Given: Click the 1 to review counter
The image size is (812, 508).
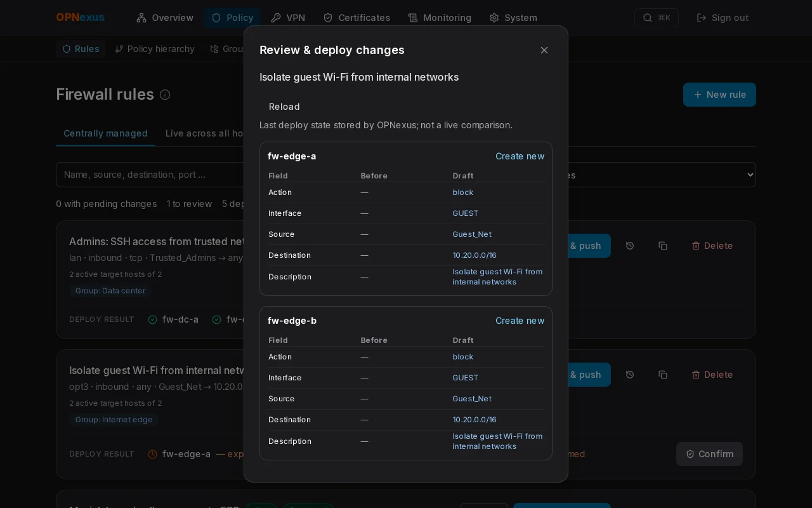Looking at the screenshot, I should [189, 204].
